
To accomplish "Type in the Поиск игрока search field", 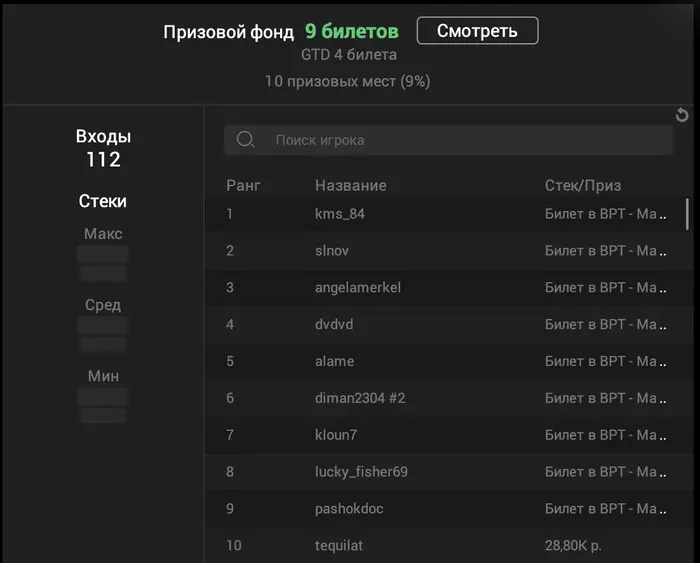I will pyautogui.click(x=460, y=140).
